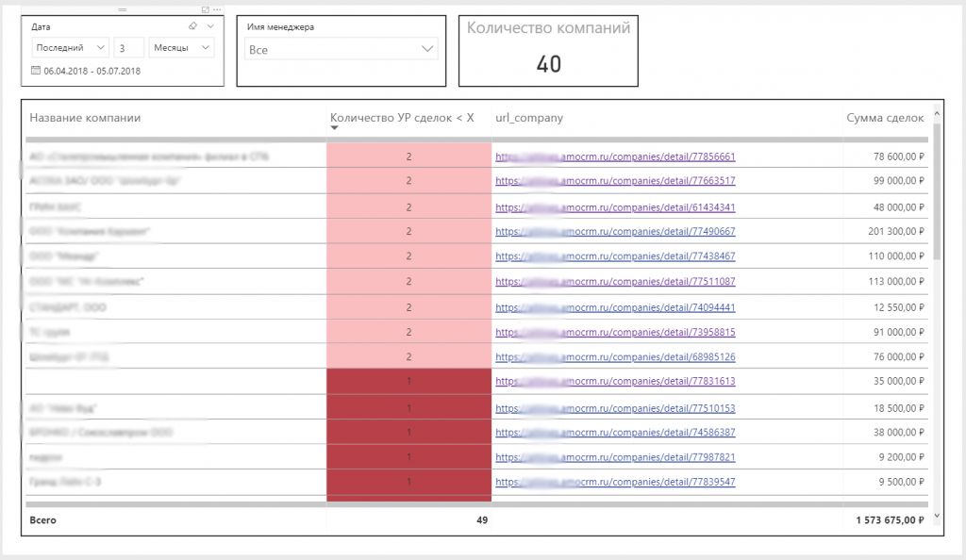The width and height of the screenshot is (966, 560).
Task: Click the calendar icon next to 06.04.2018
Action: pyautogui.click(x=36, y=70)
